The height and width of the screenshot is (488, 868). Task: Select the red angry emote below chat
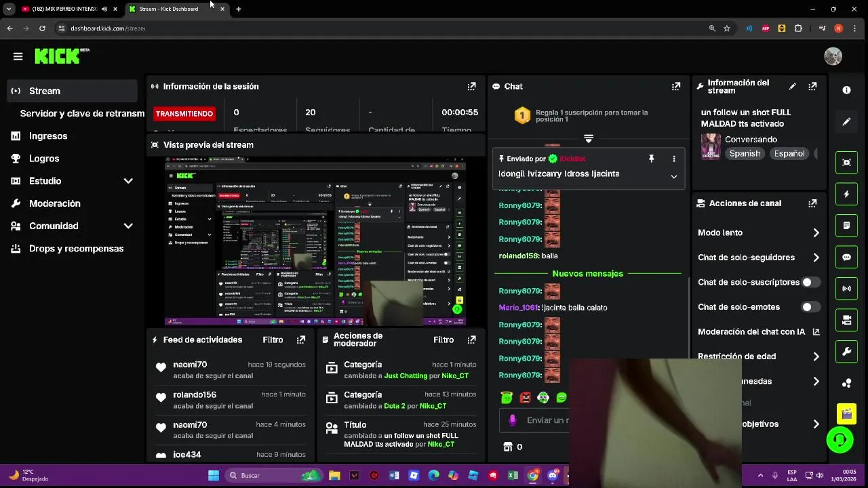525,398
